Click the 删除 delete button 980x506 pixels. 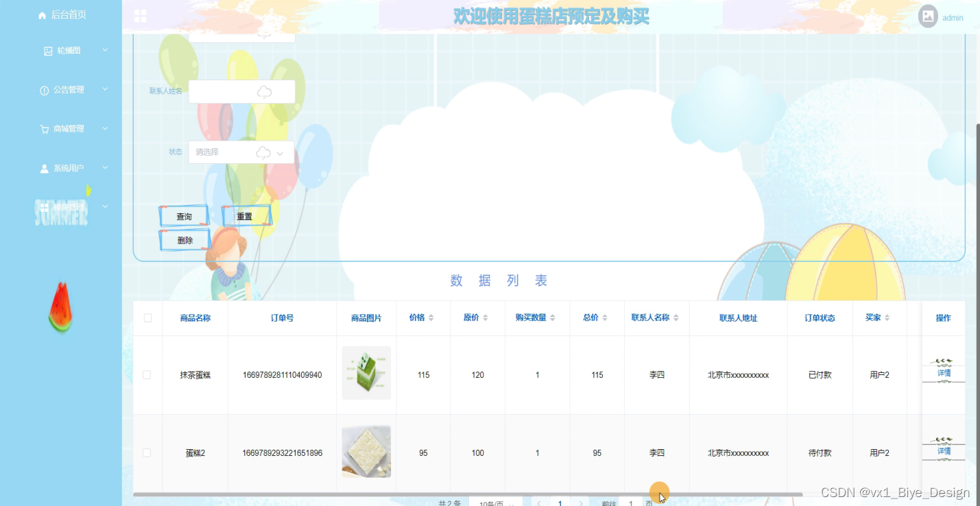pos(184,240)
